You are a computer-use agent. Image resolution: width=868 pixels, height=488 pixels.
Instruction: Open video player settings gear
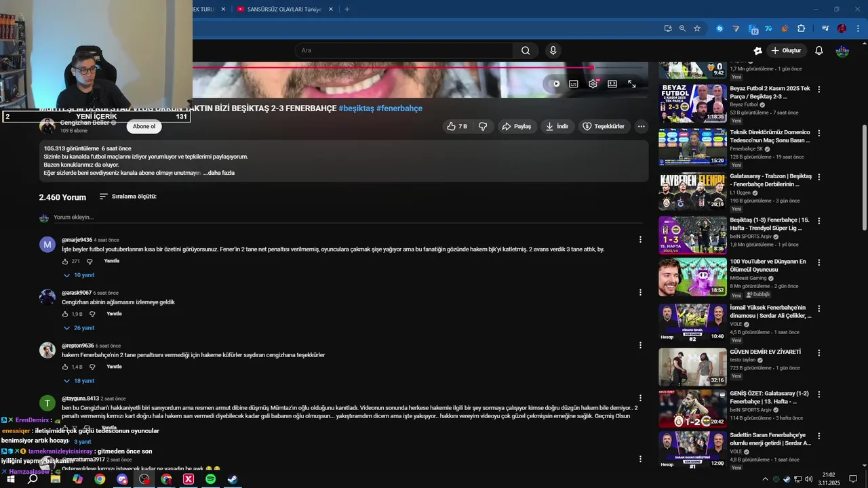[593, 84]
